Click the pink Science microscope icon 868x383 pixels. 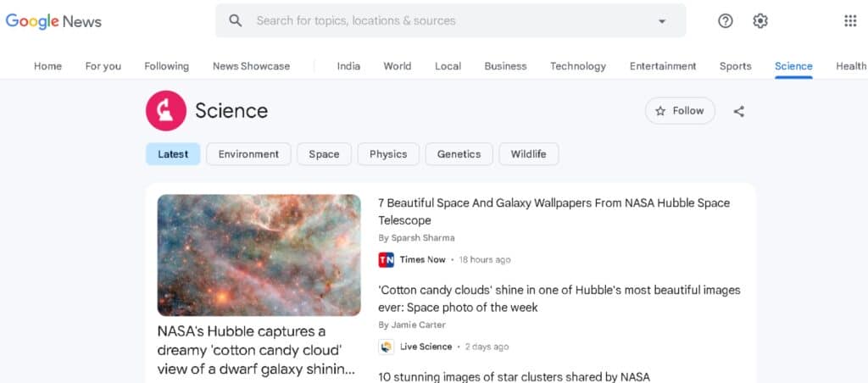166,111
